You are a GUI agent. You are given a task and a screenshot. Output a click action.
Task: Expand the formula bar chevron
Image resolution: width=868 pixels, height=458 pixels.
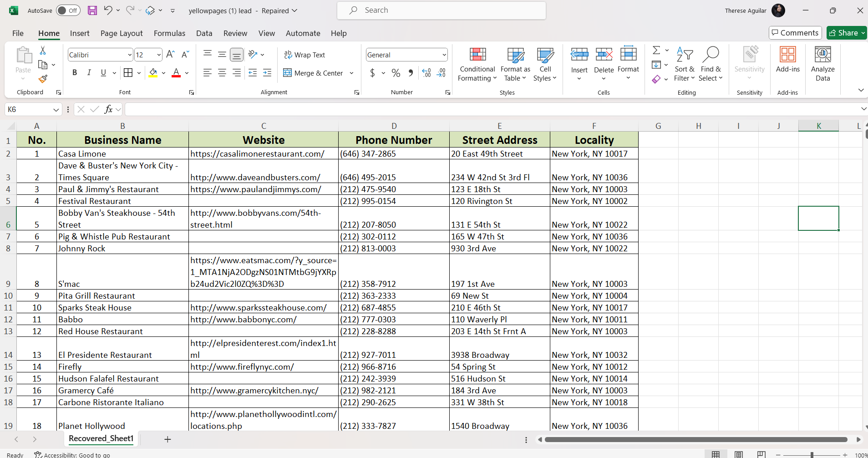(x=863, y=109)
